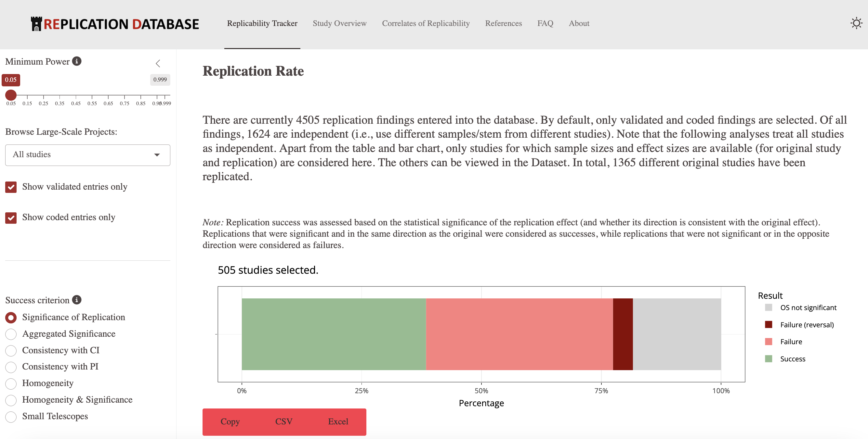The image size is (868, 439).
Task: Click the Excel export button
Action: 338,422
